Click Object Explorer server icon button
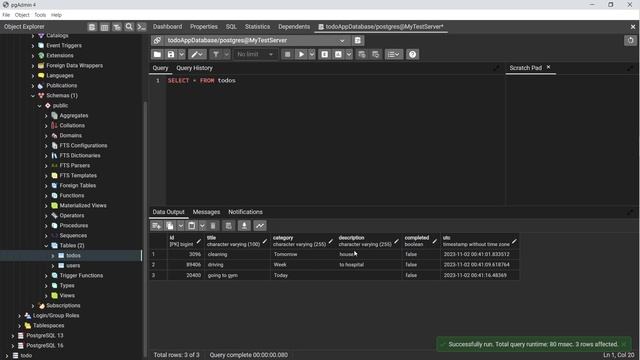This screenshot has height=360, width=640. click(92, 27)
